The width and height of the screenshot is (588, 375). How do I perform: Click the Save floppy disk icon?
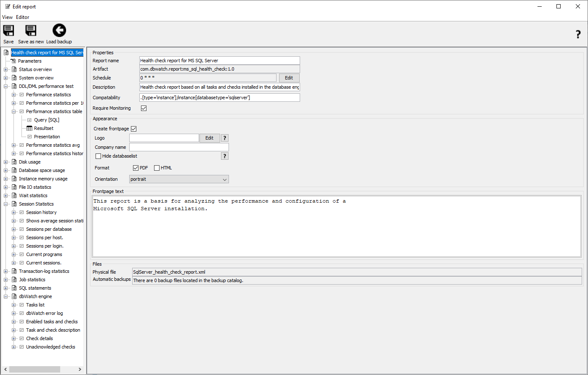[x=8, y=31]
